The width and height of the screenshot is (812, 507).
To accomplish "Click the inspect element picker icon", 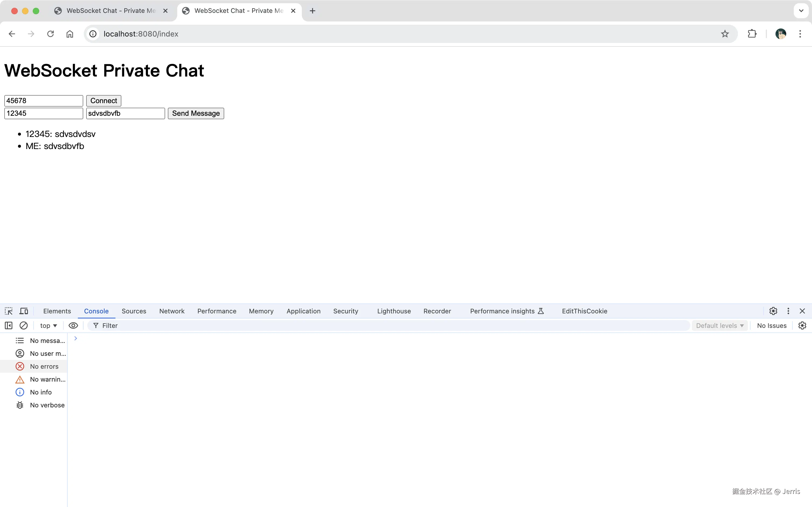I will pos(9,311).
